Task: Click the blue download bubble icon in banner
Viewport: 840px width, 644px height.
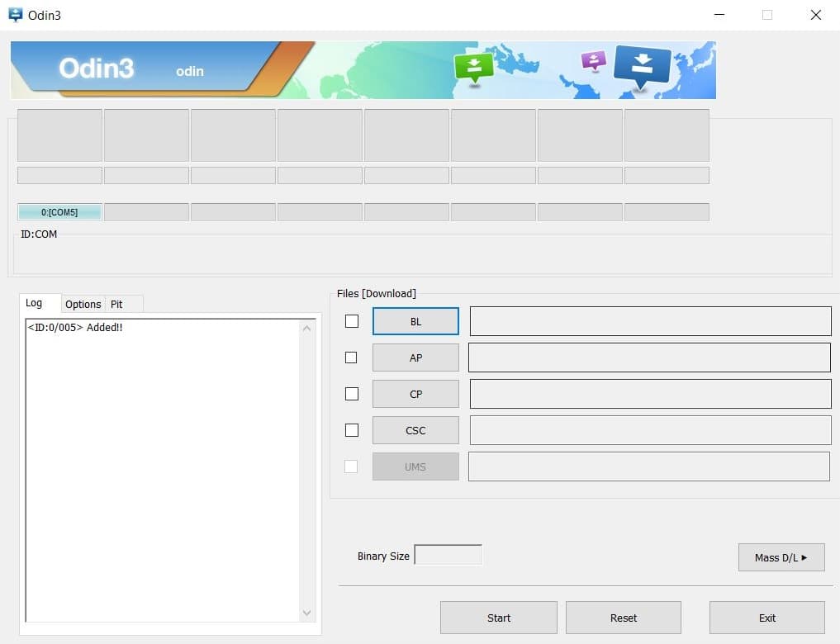Action: pos(642,66)
